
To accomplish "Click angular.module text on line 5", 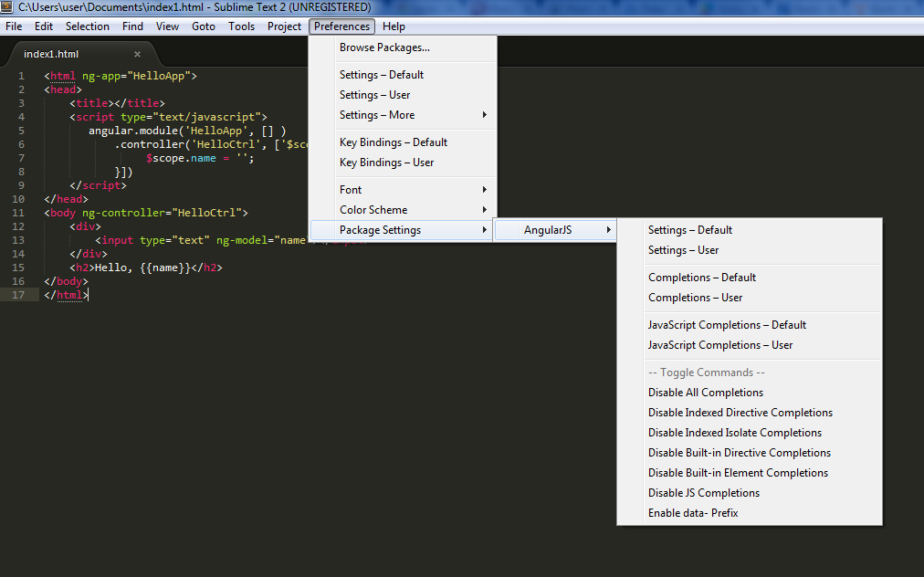I will (133, 131).
